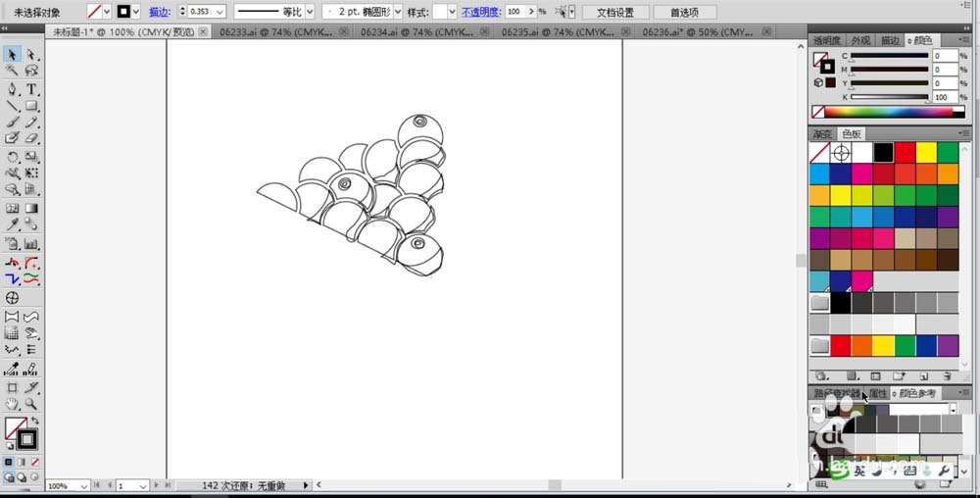
Task: Swap fill and stroke colors in toolbox
Action: coord(34,422)
